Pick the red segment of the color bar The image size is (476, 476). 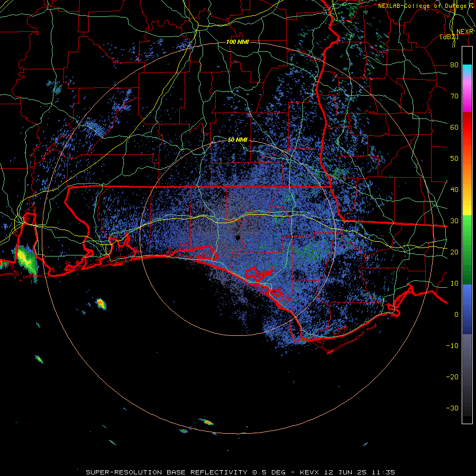[x=467, y=127]
